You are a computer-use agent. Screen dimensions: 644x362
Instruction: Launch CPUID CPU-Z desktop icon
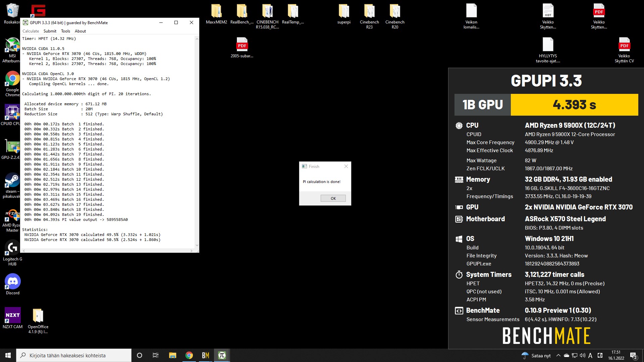12,115
